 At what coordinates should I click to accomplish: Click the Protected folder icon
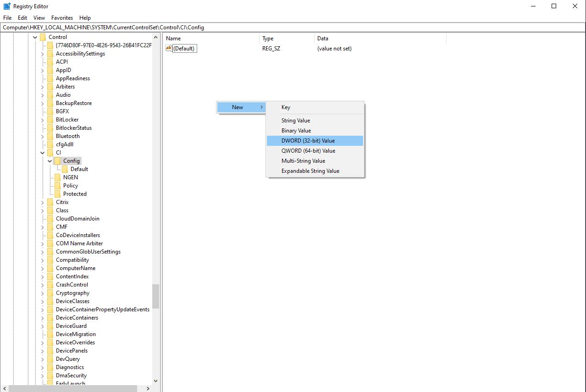tap(57, 194)
